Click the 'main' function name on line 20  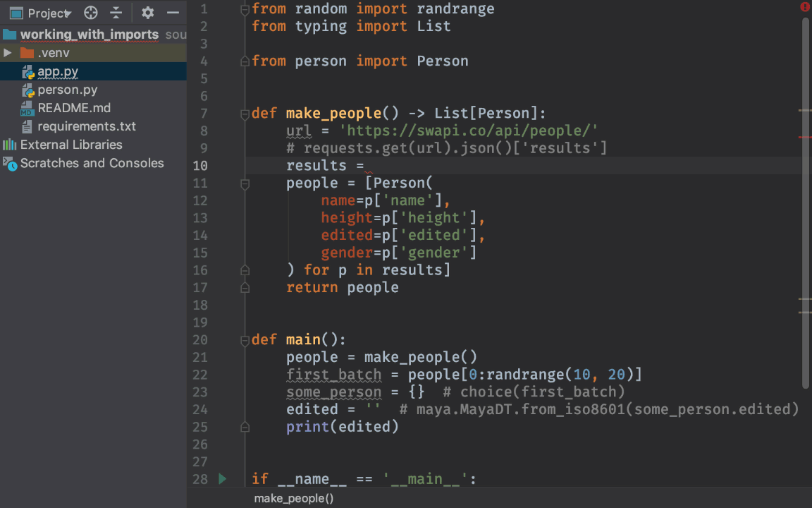[x=303, y=340]
